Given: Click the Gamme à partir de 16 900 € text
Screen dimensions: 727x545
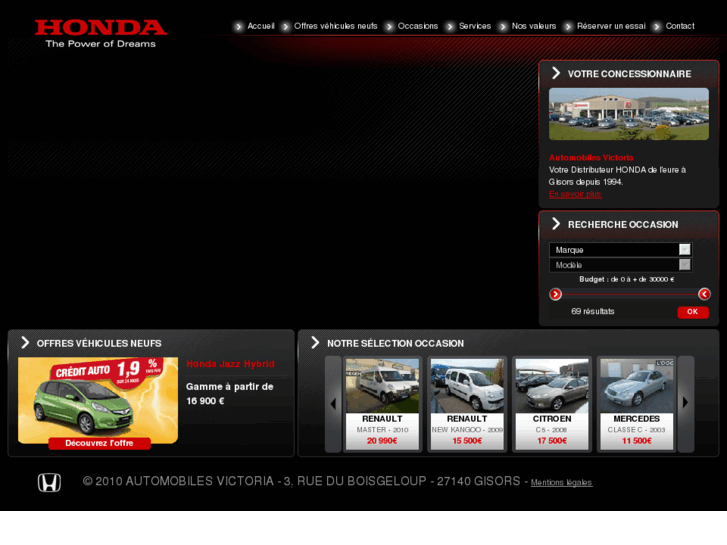Looking at the screenshot, I should coord(230,393).
